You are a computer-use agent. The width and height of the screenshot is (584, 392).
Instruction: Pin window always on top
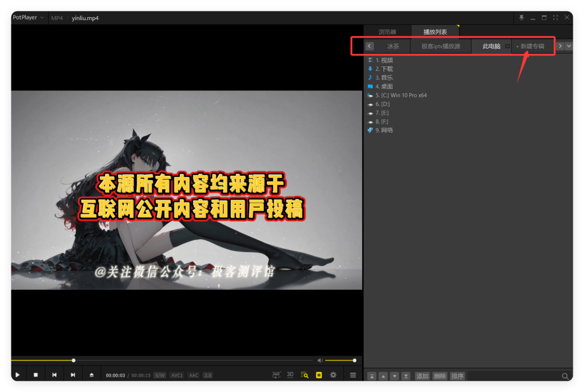(521, 17)
